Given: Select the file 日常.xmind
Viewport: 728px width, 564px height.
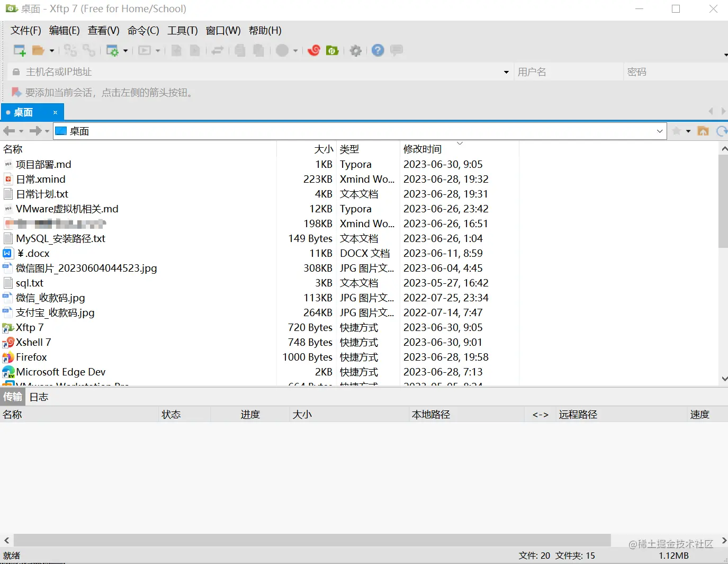Looking at the screenshot, I should click(x=41, y=180).
